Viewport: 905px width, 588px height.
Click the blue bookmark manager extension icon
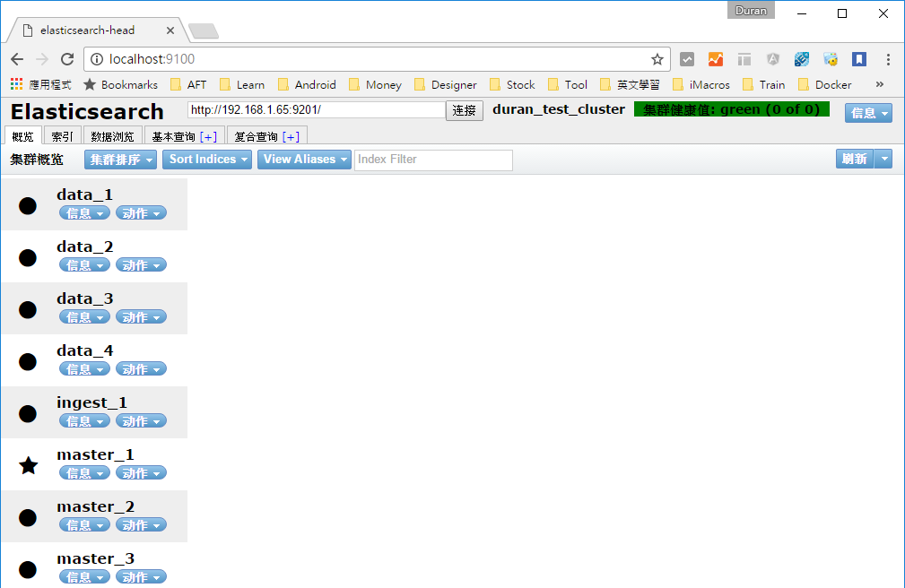(x=858, y=59)
